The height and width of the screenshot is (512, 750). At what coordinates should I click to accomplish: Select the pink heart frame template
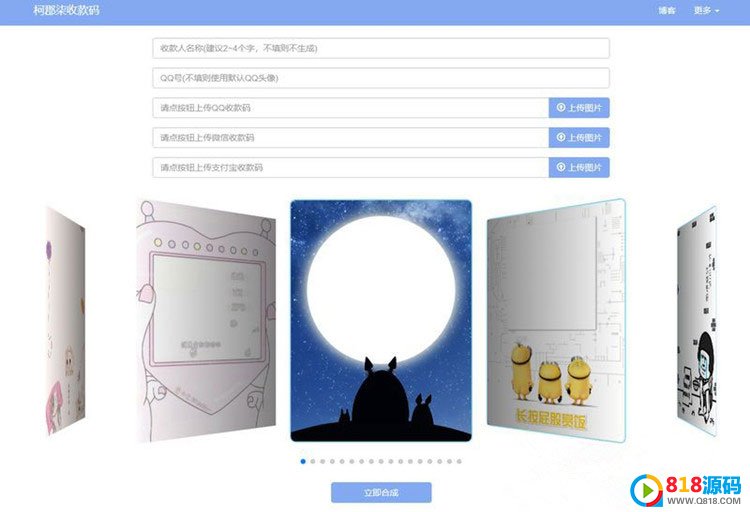206,321
